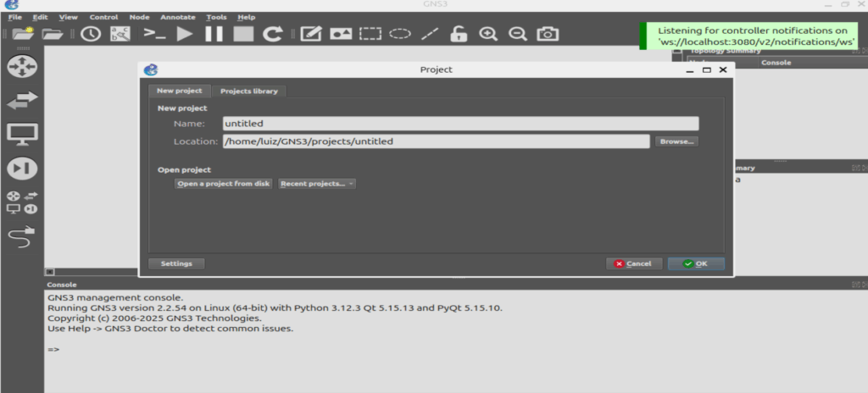Image resolution: width=868 pixels, height=393 pixels.
Task: Expand the Recent projects dropdown
Action: (317, 184)
